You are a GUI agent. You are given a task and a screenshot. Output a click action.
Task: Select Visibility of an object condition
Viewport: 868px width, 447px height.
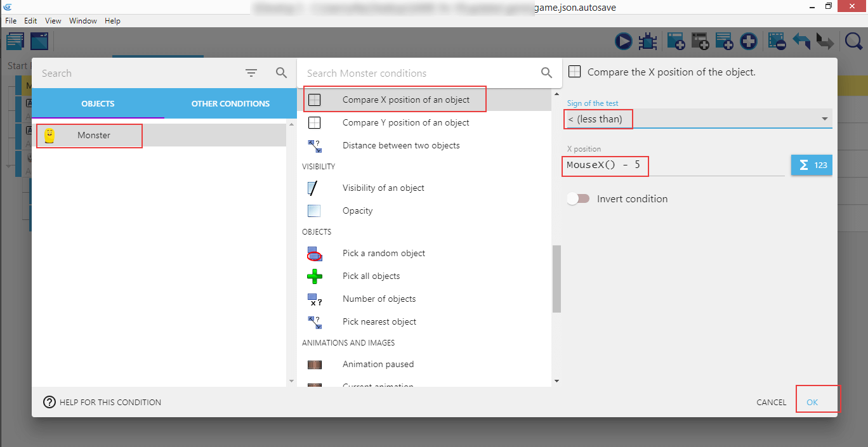pyautogui.click(x=383, y=188)
